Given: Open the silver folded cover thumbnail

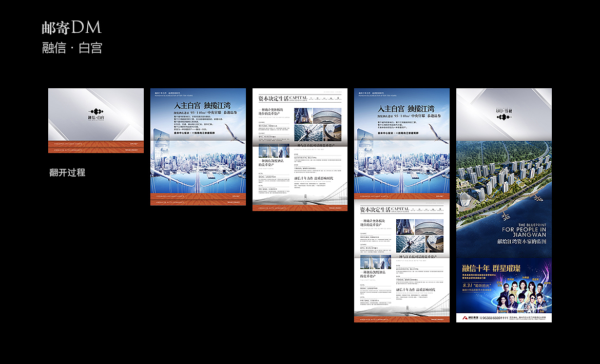Looking at the screenshot, I should tap(96, 121).
